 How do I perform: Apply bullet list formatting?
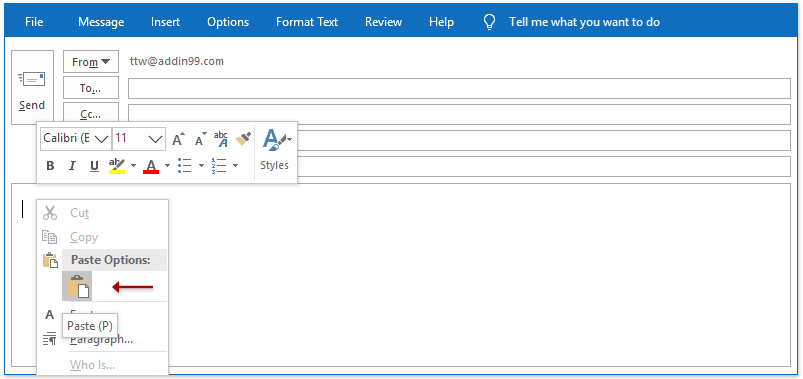(x=184, y=165)
